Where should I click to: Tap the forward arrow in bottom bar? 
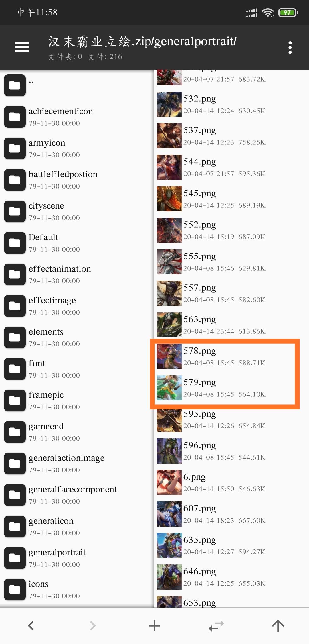click(93, 625)
